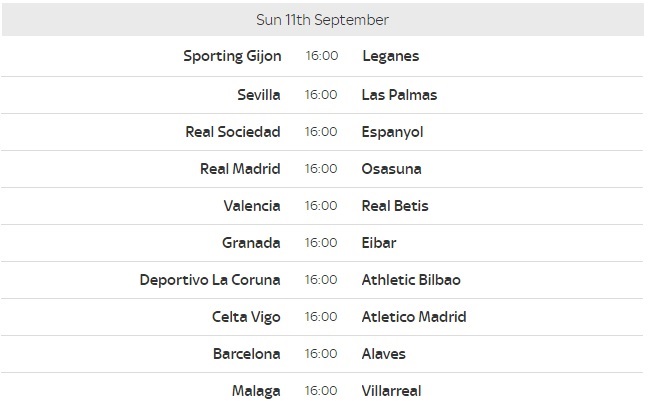Open the Atletico Madrid team link
The height and width of the screenshot is (401, 648).
click(414, 317)
